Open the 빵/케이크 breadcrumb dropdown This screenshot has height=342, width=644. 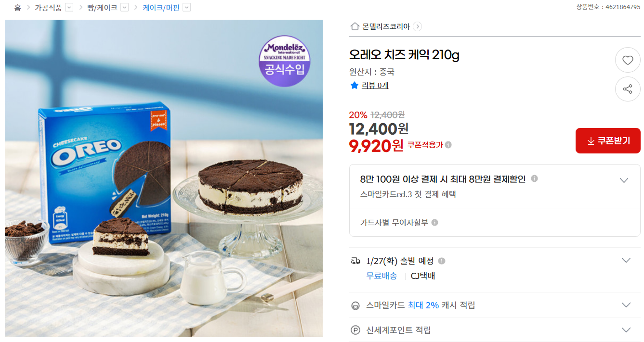tap(124, 7)
